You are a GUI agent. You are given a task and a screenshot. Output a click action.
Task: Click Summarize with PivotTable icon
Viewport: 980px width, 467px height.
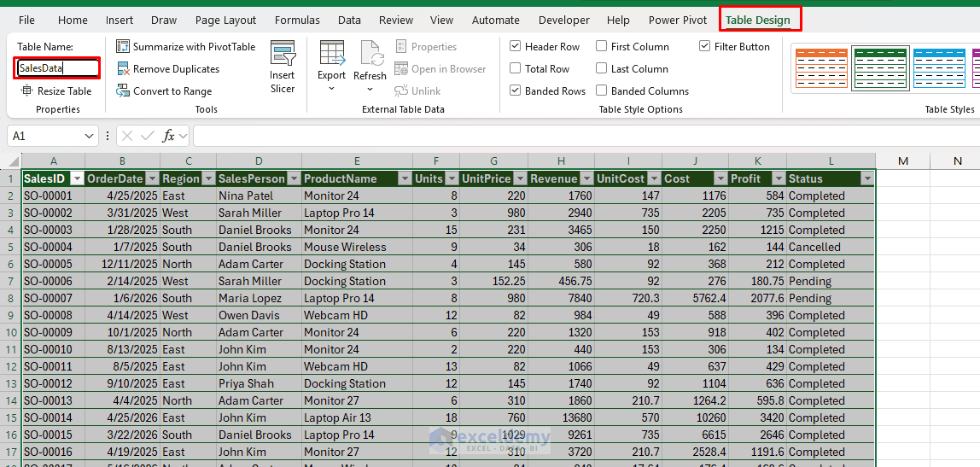point(123,46)
